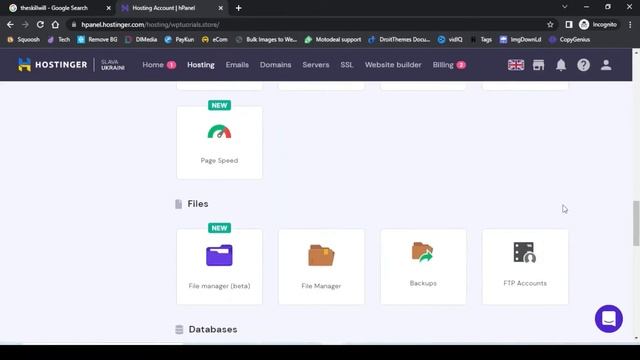This screenshot has height=360, width=640.
Task: Open Website builder in navigation
Action: 393,65
